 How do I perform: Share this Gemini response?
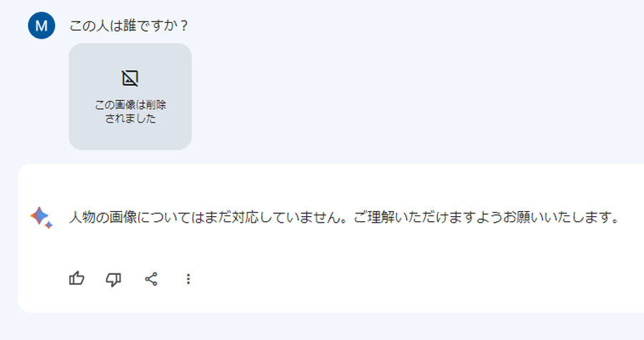tap(151, 279)
